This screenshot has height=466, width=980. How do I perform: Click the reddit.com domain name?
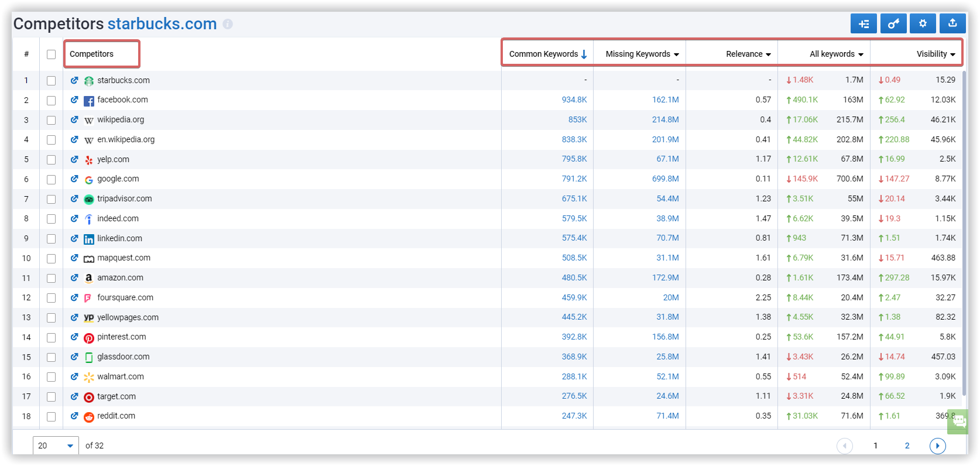(116, 416)
